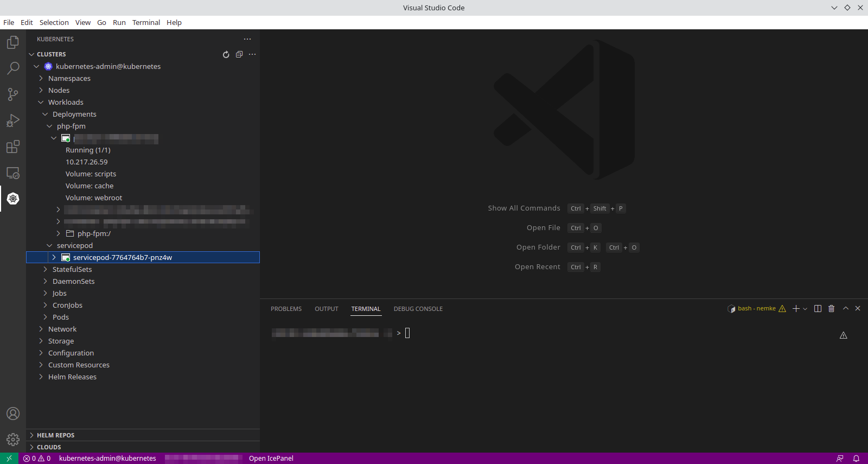Switch to the Output tab
The height and width of the screenshot is (464, 868).
(326, 309)
